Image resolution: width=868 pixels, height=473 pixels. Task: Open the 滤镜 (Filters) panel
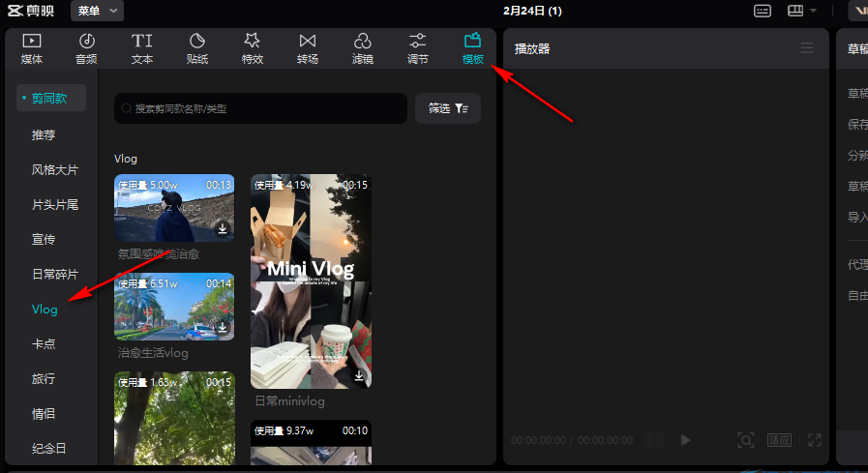[x=363, y=47]
